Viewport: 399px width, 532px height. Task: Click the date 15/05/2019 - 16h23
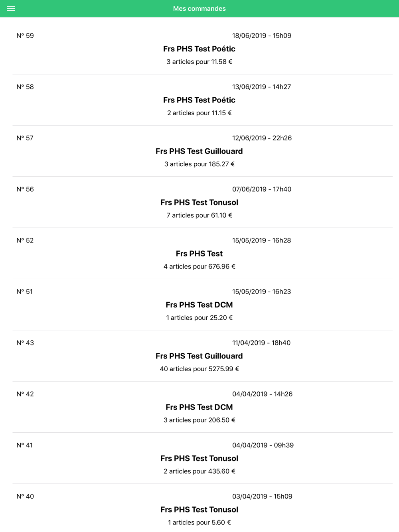click(262, 292)
